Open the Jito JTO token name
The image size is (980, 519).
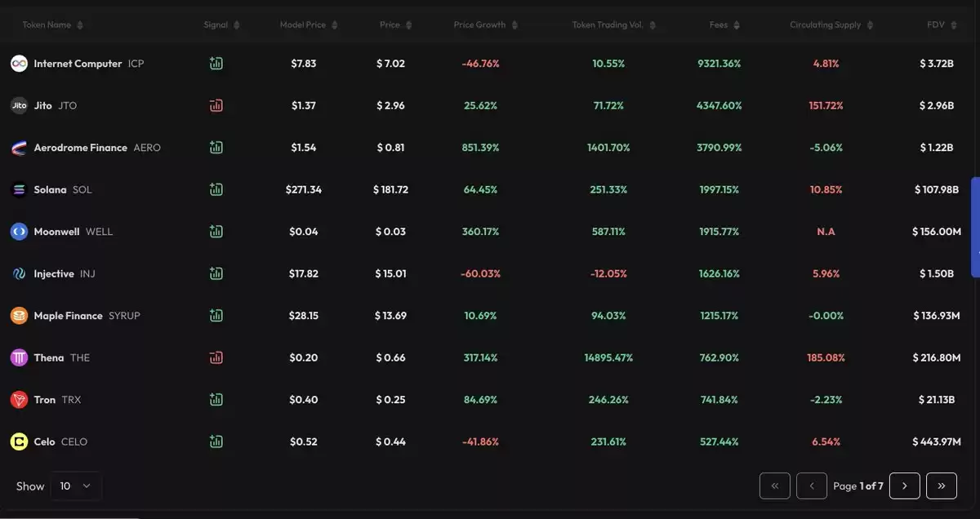pos(56,105)
